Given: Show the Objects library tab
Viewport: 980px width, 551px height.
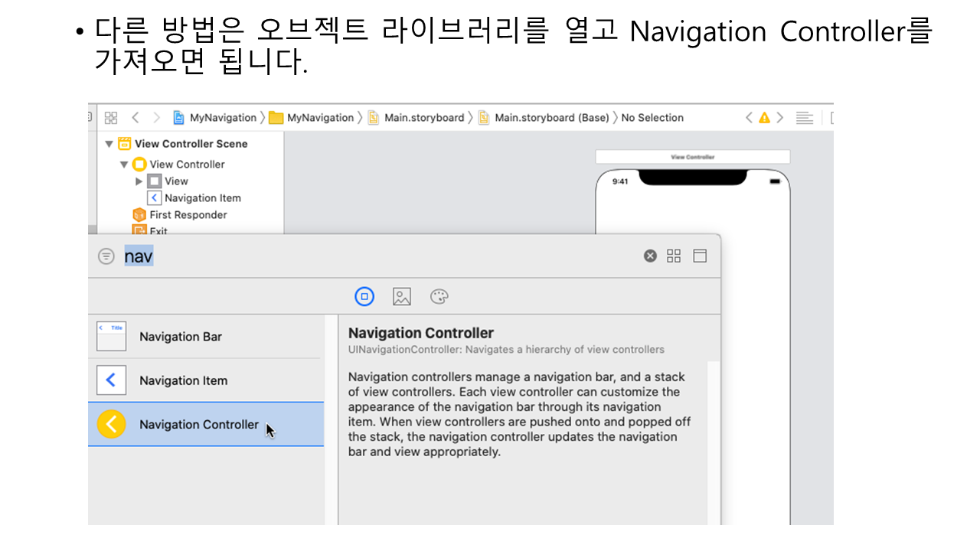Looking at the screenshot, I should (x=364, y=297).
